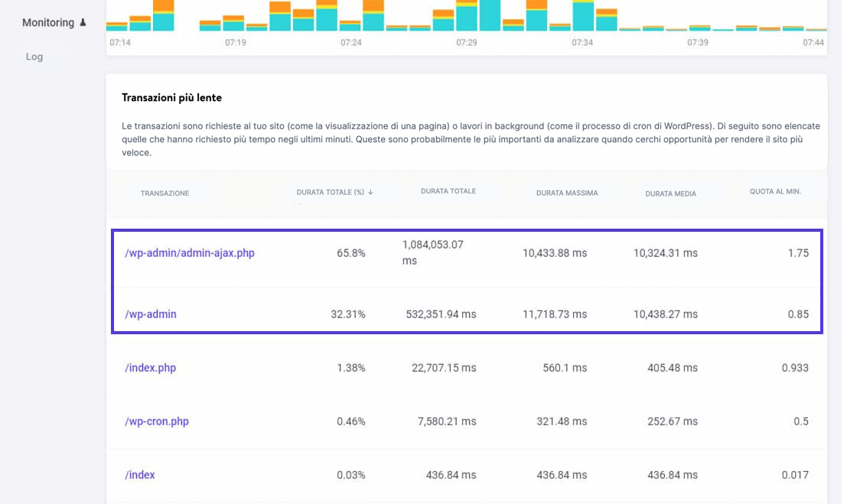This screenshot has width=847, height=504.
Task: Click the sort arrow on Durata Totale (%)
Action: coord(370,192)
